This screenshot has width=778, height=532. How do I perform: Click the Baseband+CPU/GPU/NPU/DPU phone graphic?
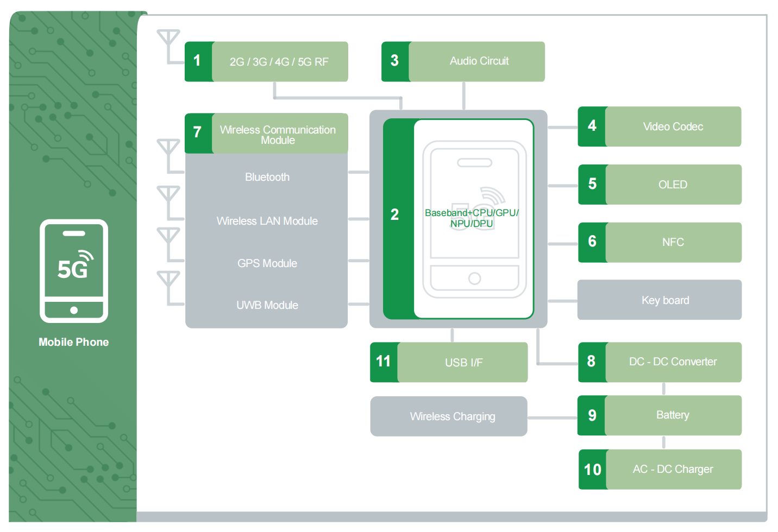pos(474,219)
